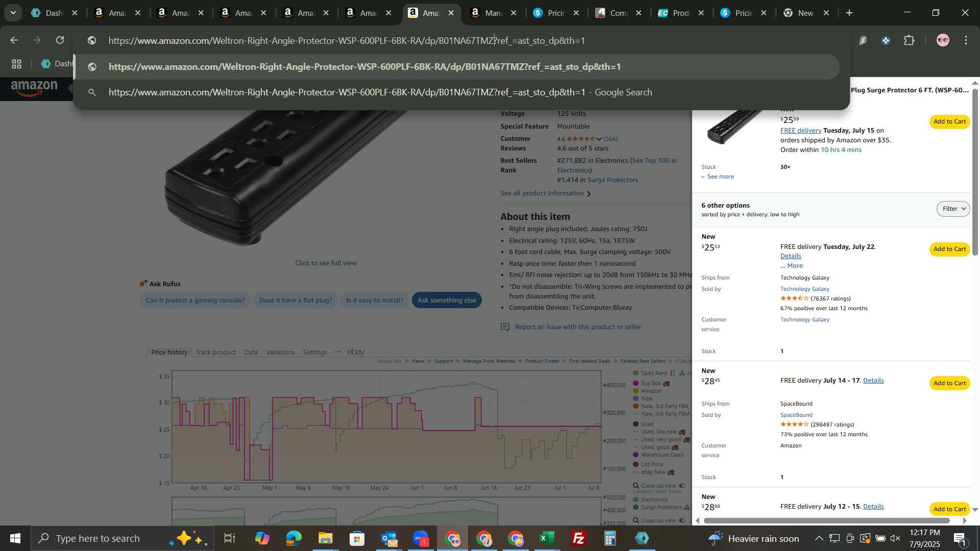
Task: Click the surge protector offer thumbnail
Action: coord(735,128)
